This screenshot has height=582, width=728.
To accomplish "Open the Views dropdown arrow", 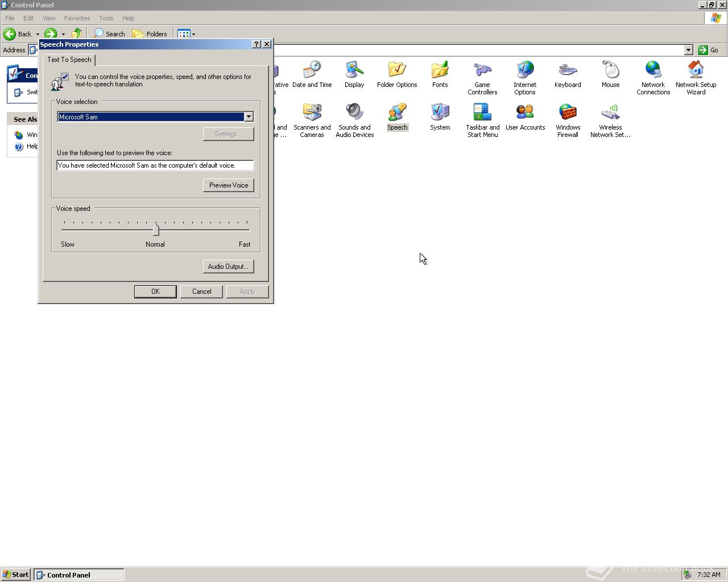I will point(193,34).
